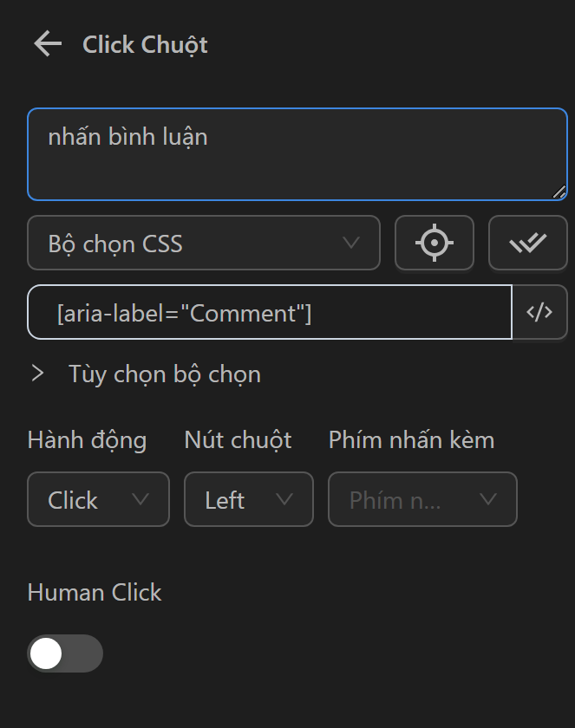This screenshot has height=728, width=575.
Task: Click the chevron arrow on Bộ chọn CSS
Action: point(351,244)
